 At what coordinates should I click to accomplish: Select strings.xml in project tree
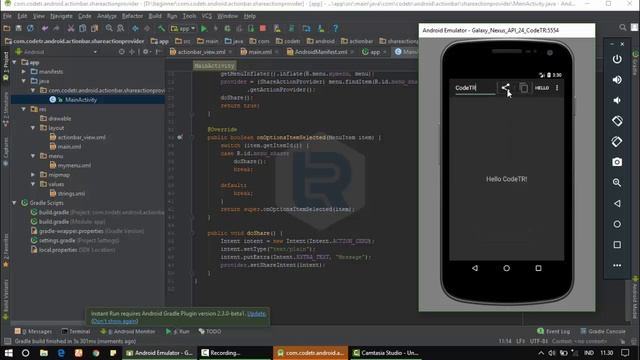(71, 193)
